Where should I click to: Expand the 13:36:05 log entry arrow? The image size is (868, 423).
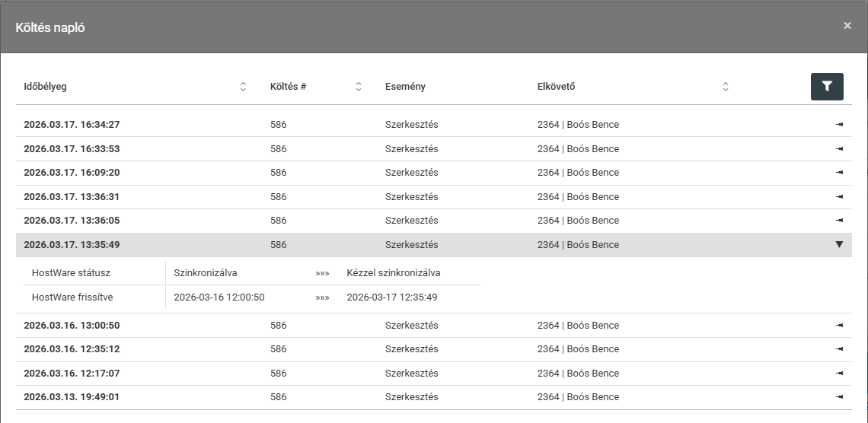point(839,221)
